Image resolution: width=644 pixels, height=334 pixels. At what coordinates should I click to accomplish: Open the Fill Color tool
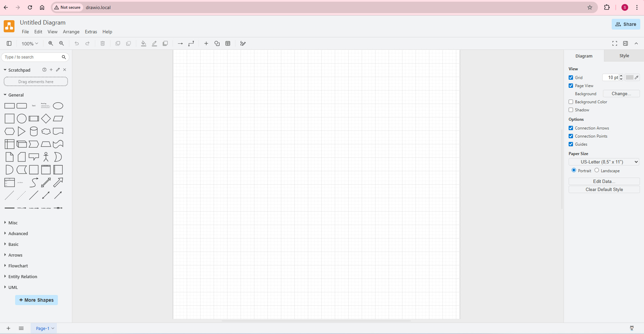click(x=144, y=43)
